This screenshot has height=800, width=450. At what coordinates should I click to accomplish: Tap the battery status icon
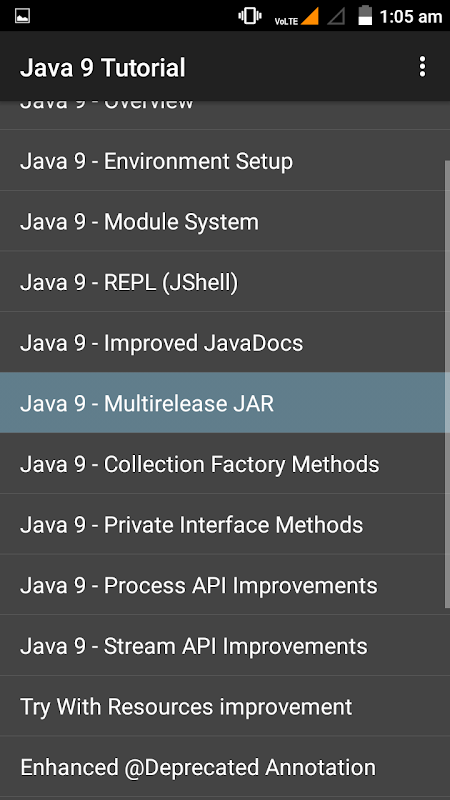point(365,15)
